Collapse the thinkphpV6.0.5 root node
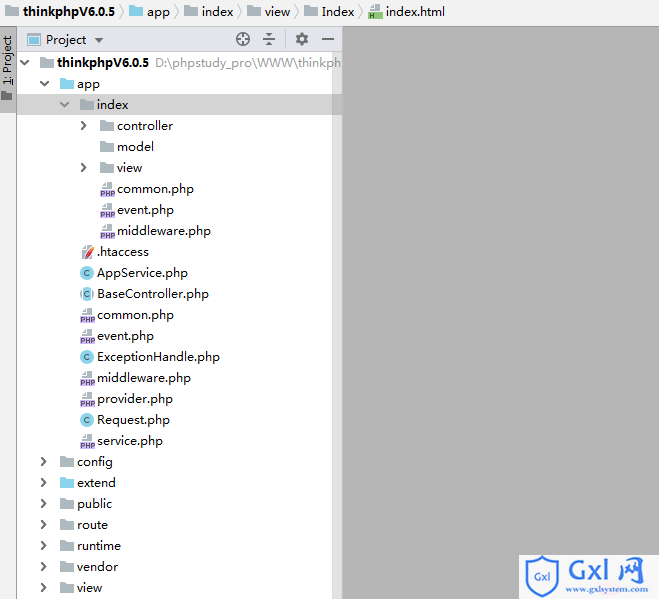Image resolution: width=659 pixels, height=599 pixels. [25, 63]
